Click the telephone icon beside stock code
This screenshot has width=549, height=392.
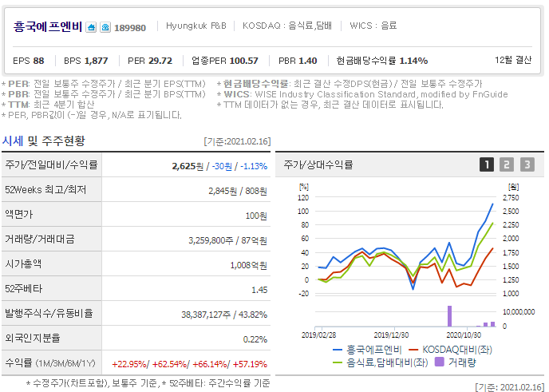click(105, 27)
